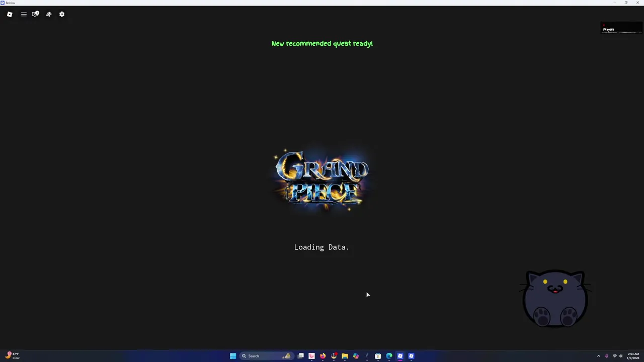Open the Windows Start menu
Image resolution: width=644 pixels, height=362 pixels.
click(x=233, y=356)
